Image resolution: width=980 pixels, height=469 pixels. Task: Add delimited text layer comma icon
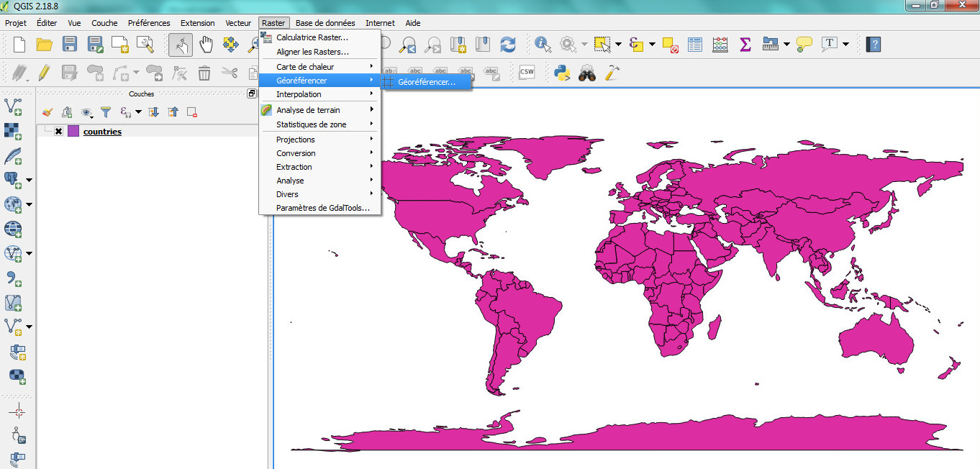coord(14,278)
